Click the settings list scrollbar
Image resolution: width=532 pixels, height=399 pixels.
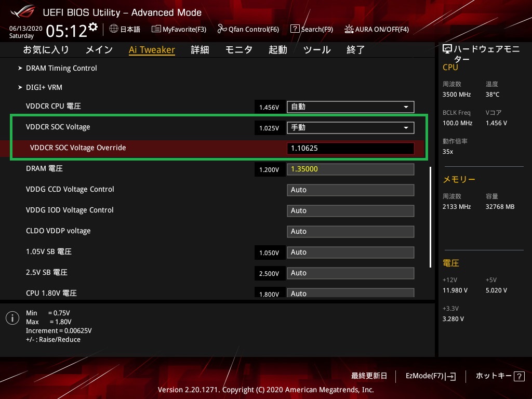[x=430, y=217]
